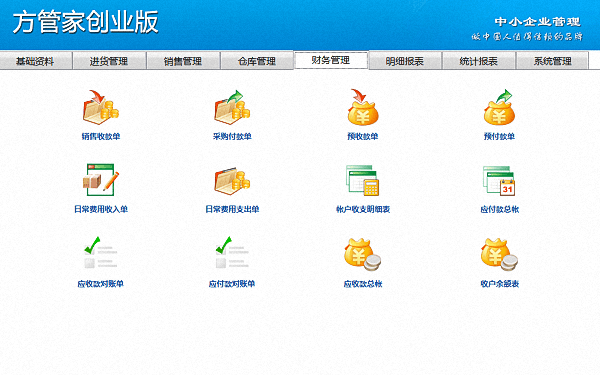Image resolution: width=600 pixels, height=375 pixels.
Task: Open the 明细报表 tab
Action: coord(405,61)
